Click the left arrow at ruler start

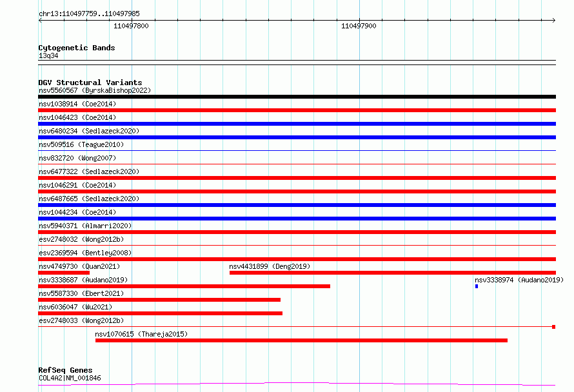point(40,21)
